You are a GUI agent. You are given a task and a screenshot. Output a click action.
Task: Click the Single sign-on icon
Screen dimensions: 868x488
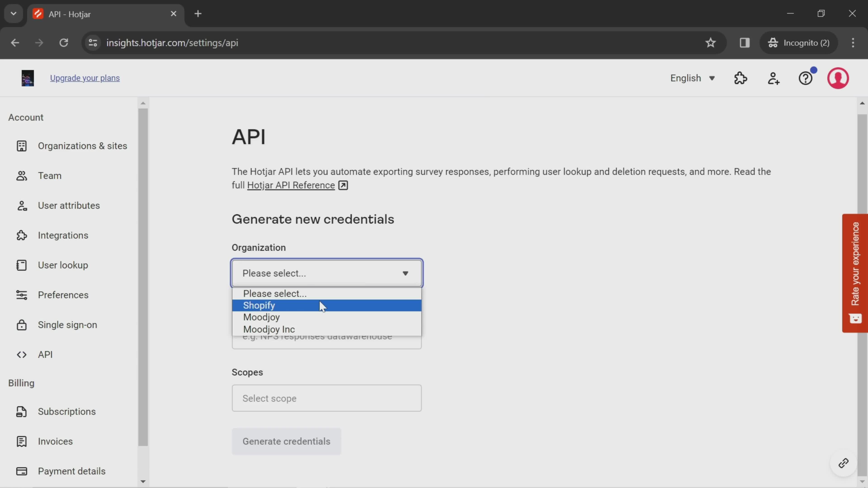point(21,325)
